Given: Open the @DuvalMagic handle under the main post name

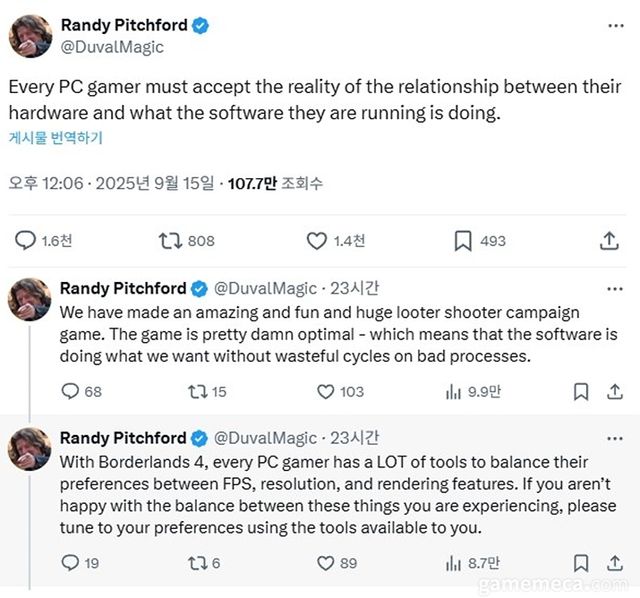Looking at the screenshot, I should point(111,46).
